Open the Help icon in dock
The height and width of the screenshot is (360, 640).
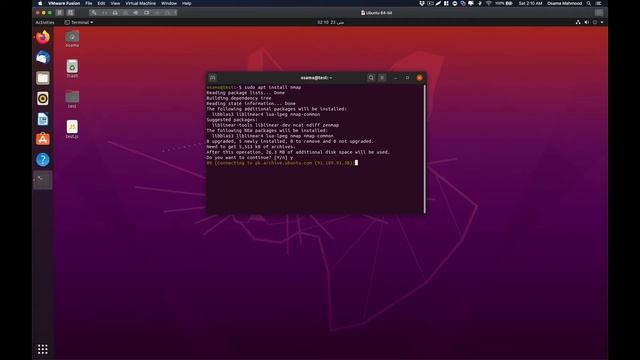coord(43,160)
